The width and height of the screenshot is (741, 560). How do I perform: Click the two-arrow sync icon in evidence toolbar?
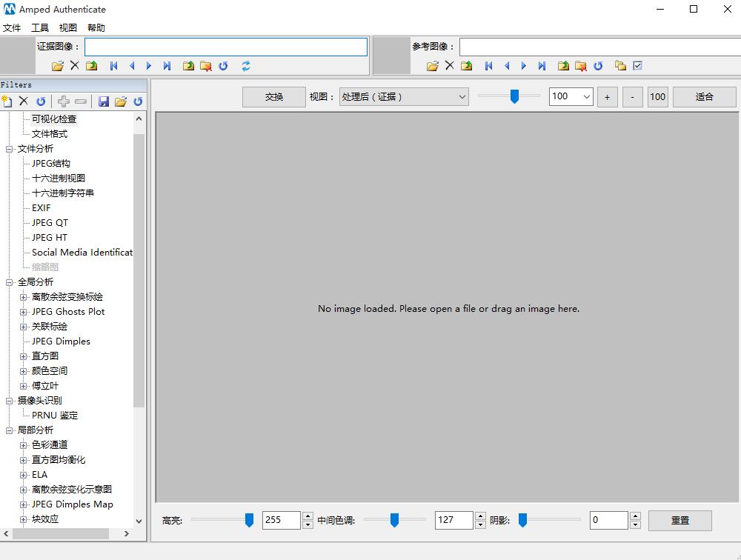(x=246, y=66)
